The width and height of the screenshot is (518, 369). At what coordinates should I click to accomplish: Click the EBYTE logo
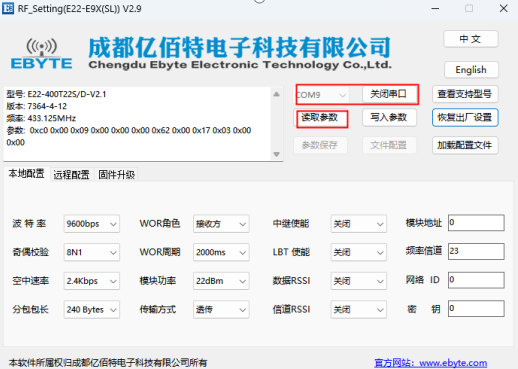(x=42, y=54)
